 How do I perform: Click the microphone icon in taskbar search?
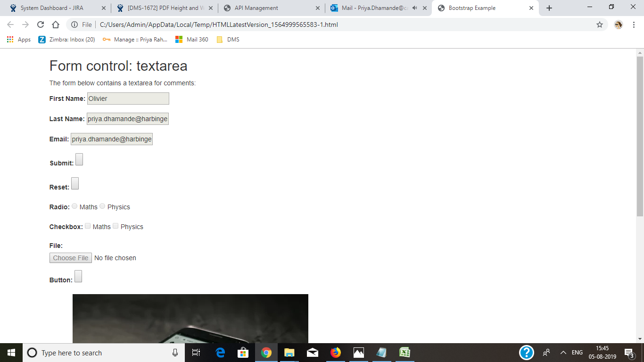pos(175,353)
